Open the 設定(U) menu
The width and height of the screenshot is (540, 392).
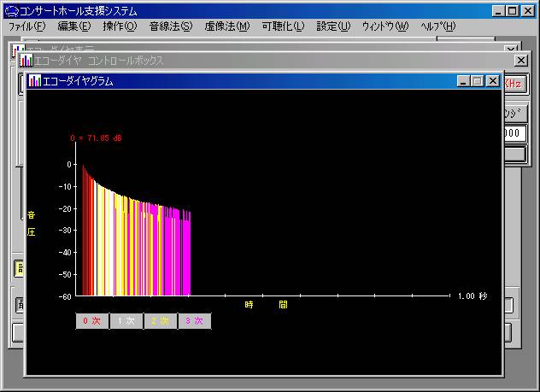(333, 26)
